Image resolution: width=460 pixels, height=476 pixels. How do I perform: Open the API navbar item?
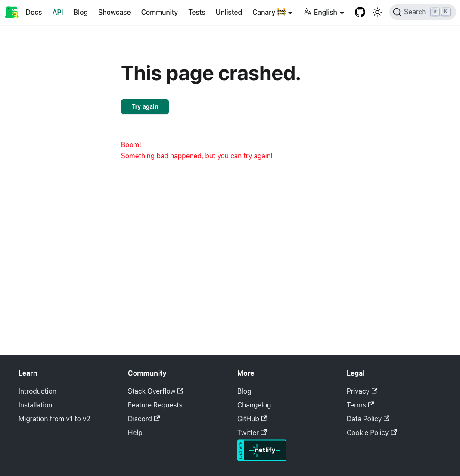pyautogui.click(x=58, y=12)
